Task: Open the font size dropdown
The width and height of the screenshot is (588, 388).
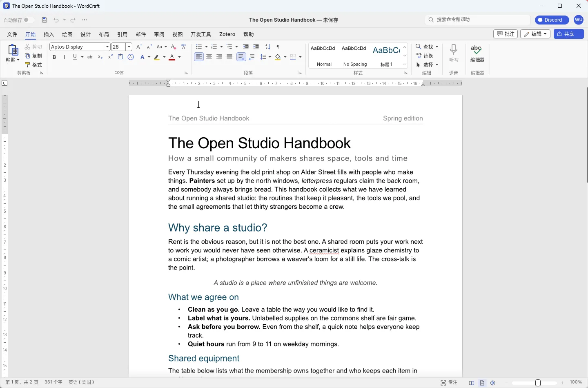Action: 129,47
